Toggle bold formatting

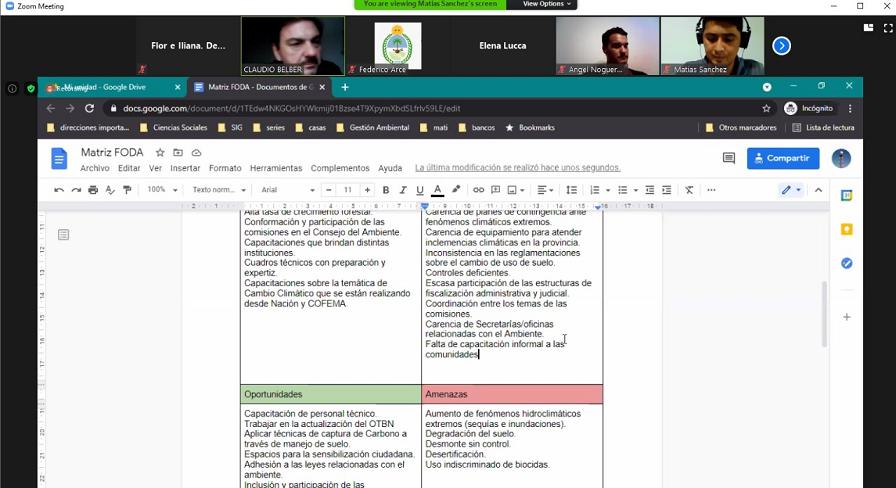(385, 190)
